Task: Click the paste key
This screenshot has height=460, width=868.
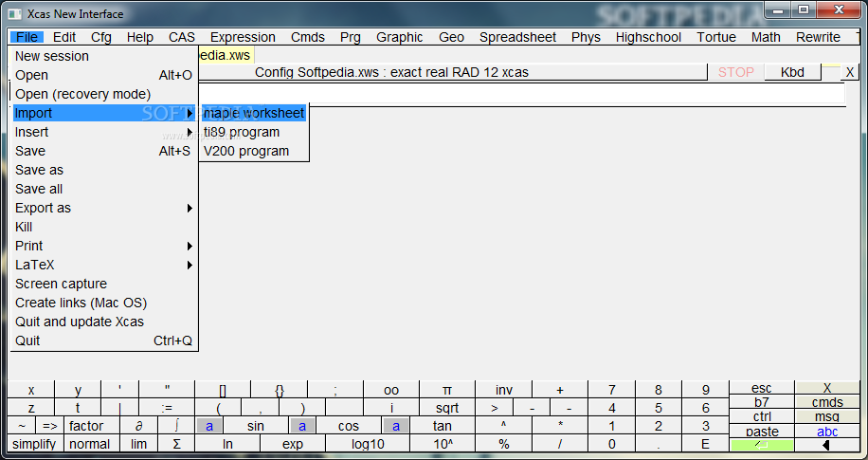Action: click(x=762, y=432)
